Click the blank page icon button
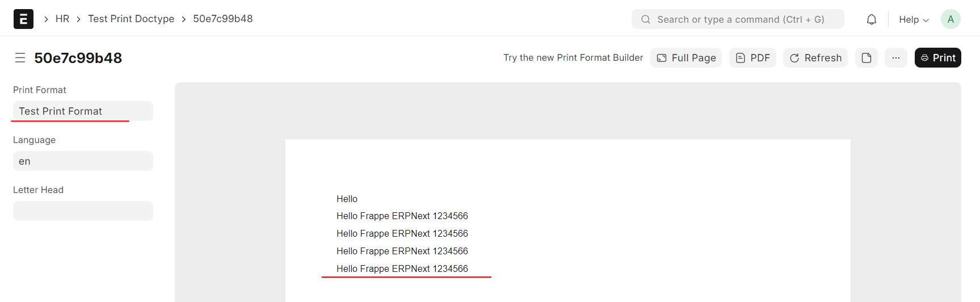The height and width of the screenshot is (302, 980). 866,58
